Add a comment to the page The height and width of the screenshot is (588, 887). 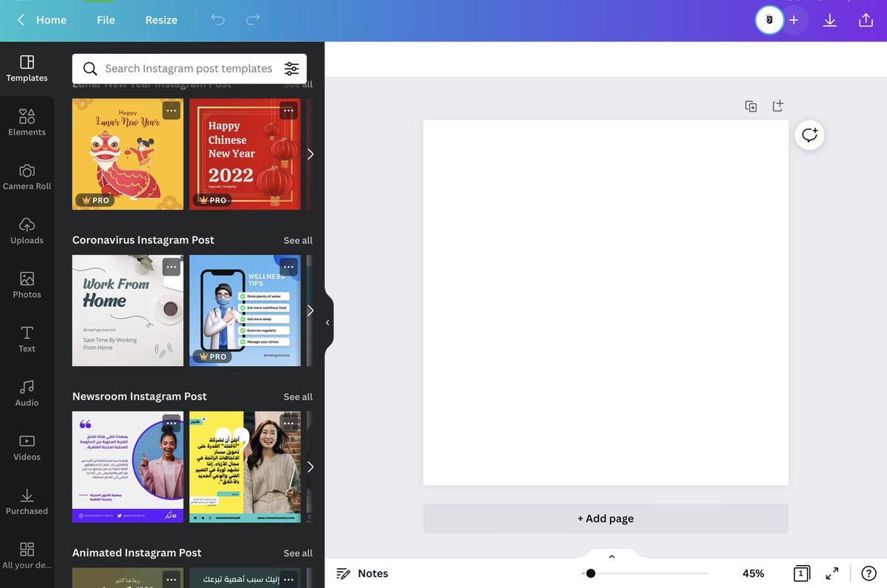tap(809, 135)
